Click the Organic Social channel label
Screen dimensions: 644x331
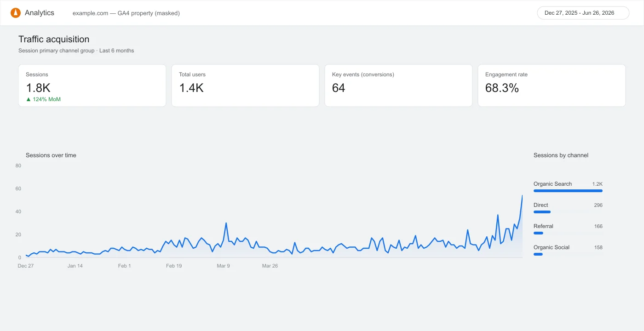point(552,247)
